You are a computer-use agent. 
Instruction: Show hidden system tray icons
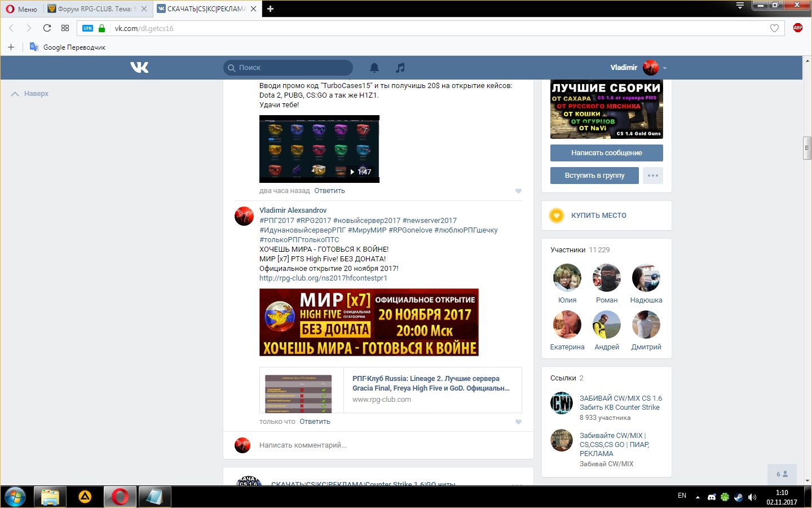tap(698, 497)
